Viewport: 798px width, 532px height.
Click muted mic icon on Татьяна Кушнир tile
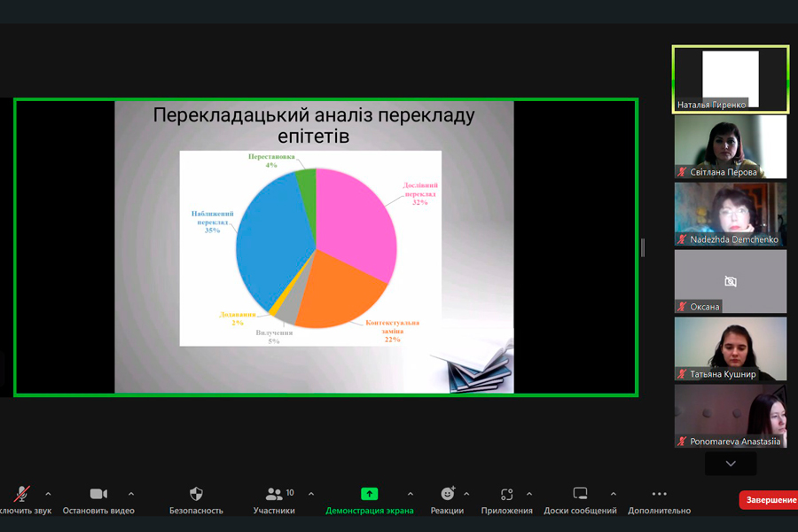click(x=682, y=374)
